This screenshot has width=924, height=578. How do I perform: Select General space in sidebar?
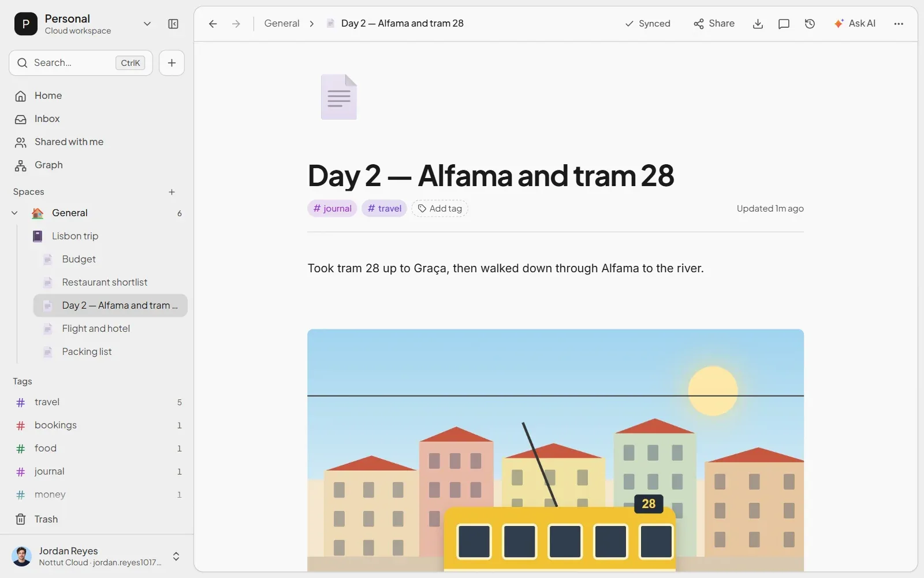[97, 213]
